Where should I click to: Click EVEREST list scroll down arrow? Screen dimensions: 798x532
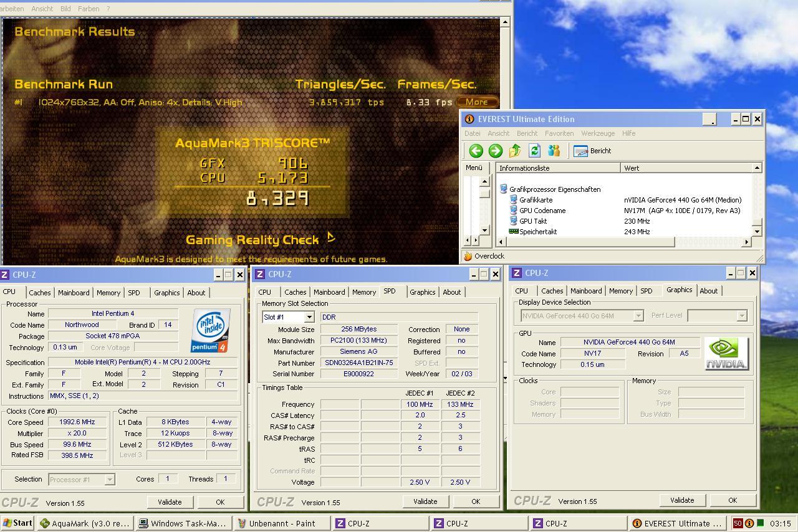coord(757,231)
